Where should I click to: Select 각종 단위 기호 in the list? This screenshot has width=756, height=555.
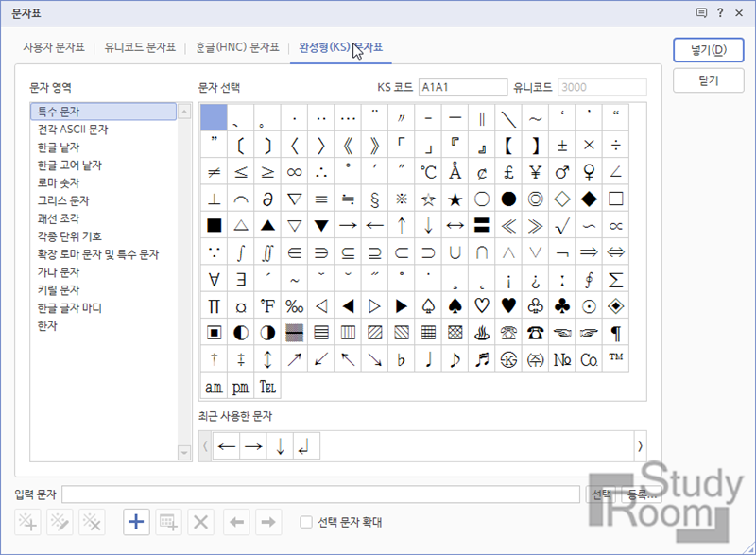tap(104, 236)
